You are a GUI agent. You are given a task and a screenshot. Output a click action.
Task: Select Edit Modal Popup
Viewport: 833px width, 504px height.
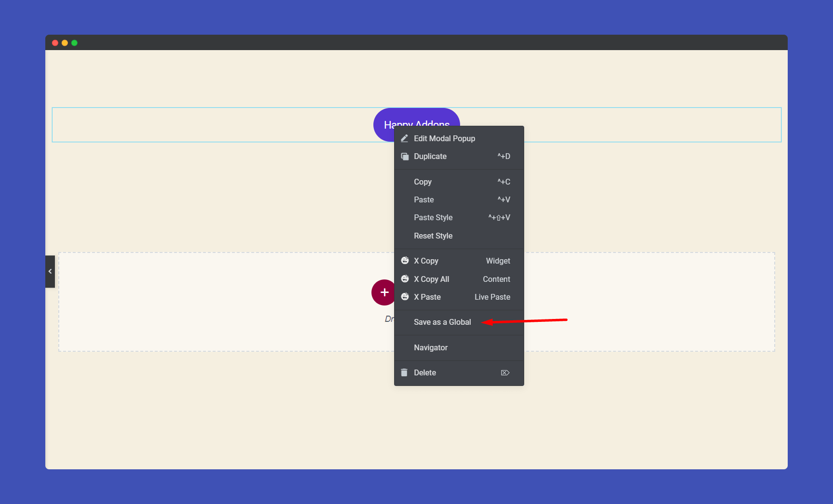[445, 138]
